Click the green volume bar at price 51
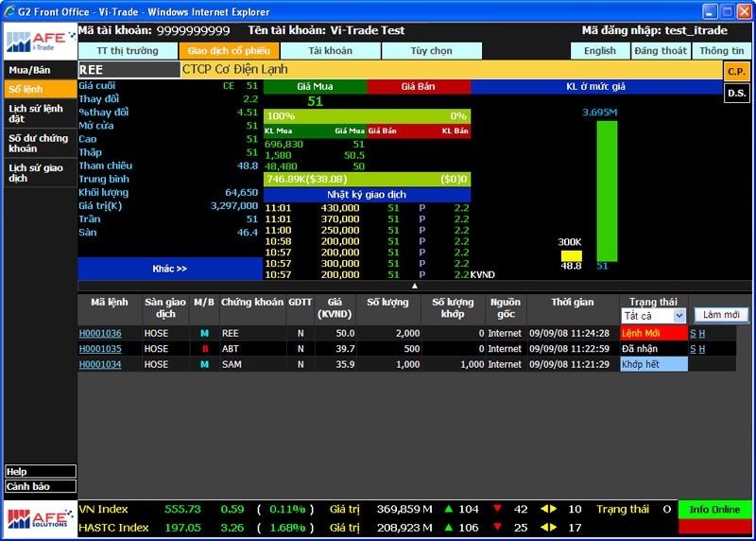Viewport: 756px width, 541px height. (x=607, y=191)
